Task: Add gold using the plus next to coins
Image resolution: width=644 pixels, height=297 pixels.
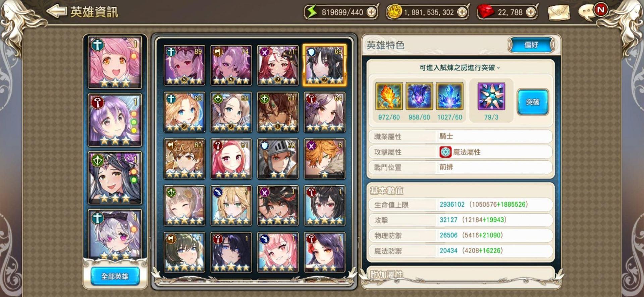Action: pos(462,12)
